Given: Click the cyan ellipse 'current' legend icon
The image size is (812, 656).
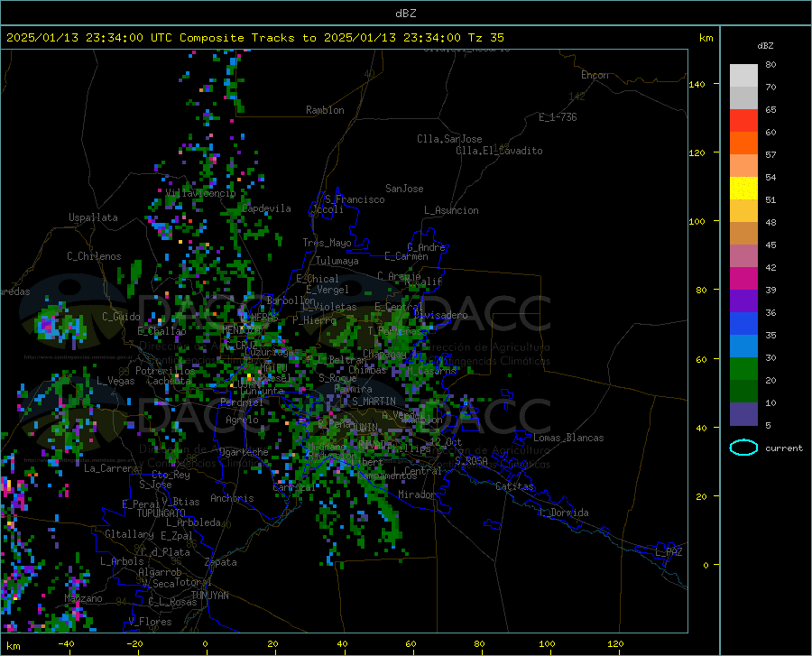Looking at the screenshot, I should (x=743, y=448).
